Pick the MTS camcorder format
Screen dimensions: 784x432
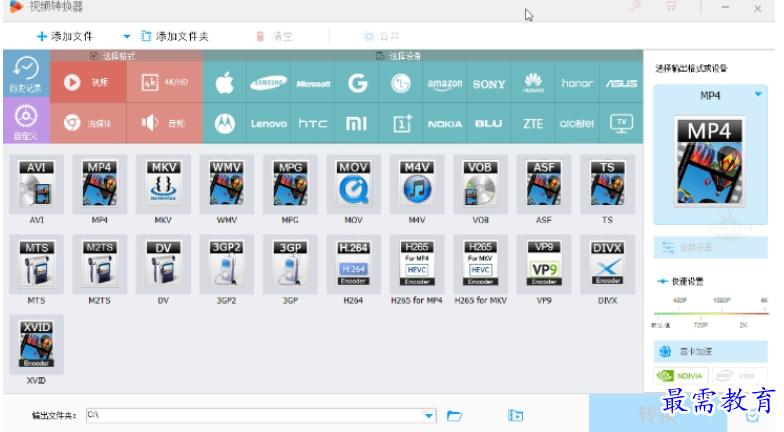(x=36, y=264)
